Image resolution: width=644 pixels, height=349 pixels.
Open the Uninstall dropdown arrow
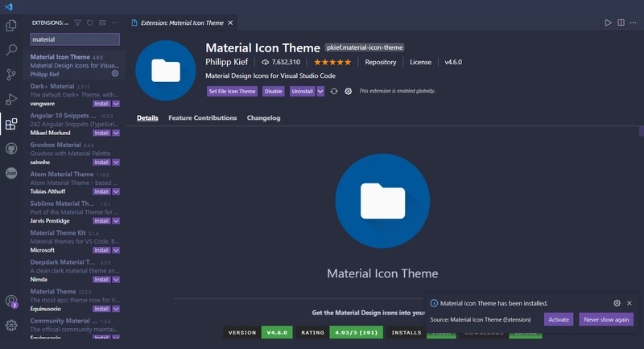(320, 91)
